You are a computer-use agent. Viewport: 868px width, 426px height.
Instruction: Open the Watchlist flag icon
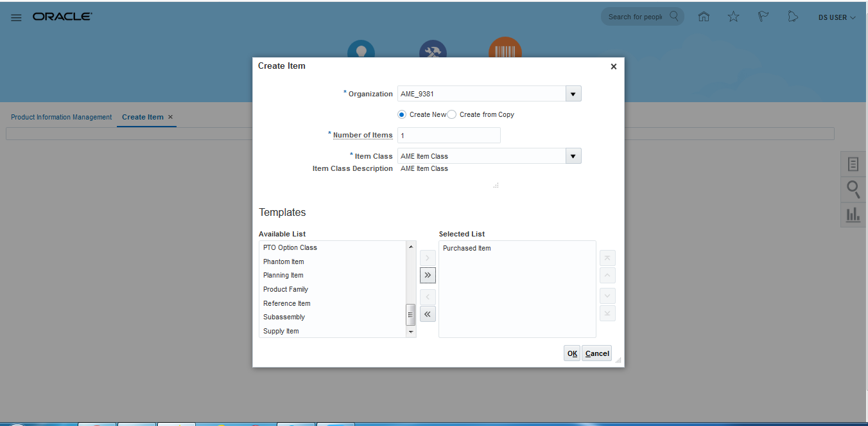pos(763,17)
